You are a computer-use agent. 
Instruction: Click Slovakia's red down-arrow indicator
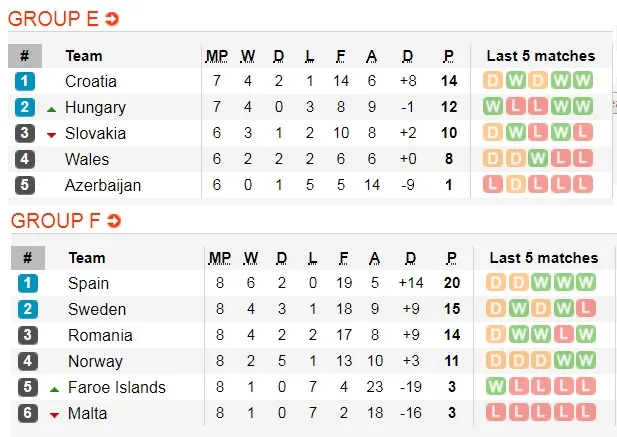tap(50, 134)
